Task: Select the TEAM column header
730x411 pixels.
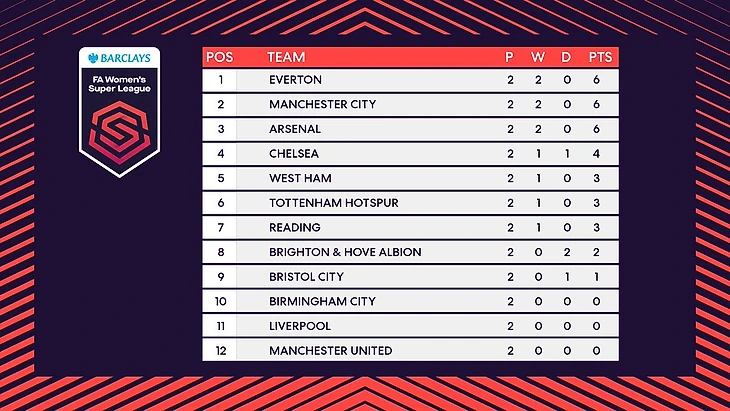Action: coord(287,57)
